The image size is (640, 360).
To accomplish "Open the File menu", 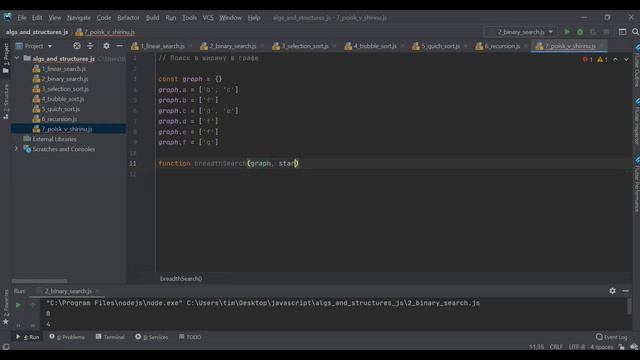I will 22,18.
